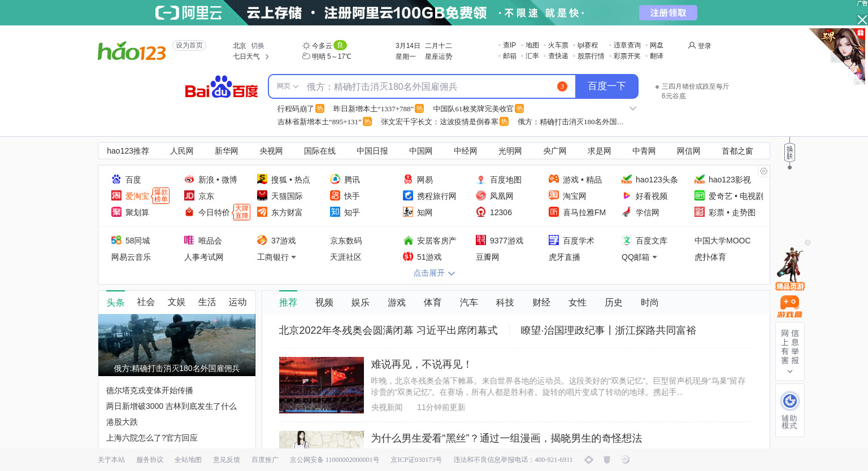This screenshot has width=868, height=471.
Task: Select the 财经 feed tab
Action: point(541,303)
